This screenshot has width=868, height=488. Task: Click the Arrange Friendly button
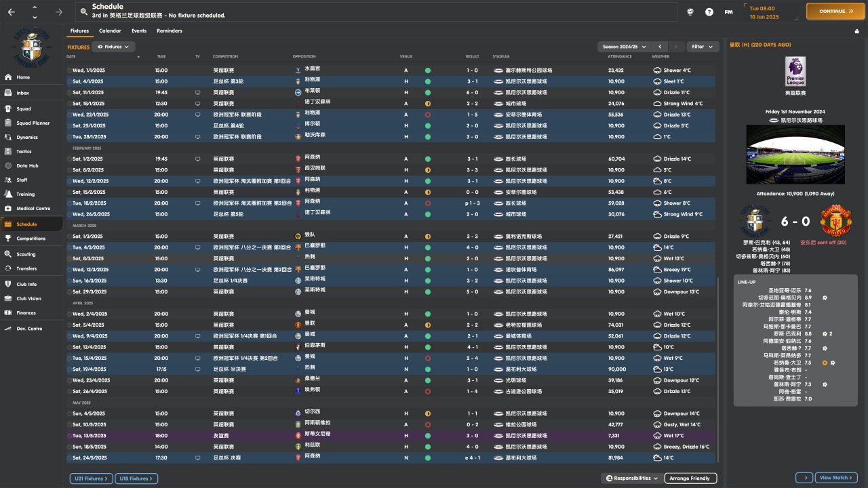690,478
